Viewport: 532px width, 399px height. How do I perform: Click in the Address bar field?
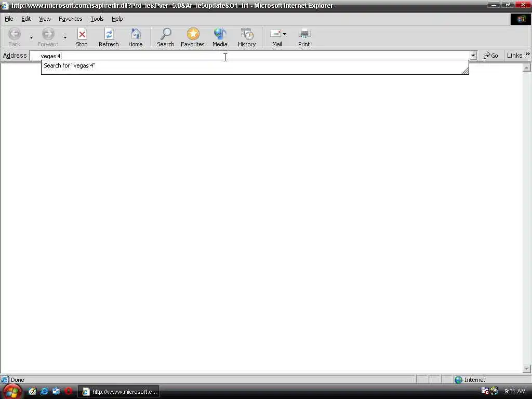pyautogui.click(x=250, y=56)
